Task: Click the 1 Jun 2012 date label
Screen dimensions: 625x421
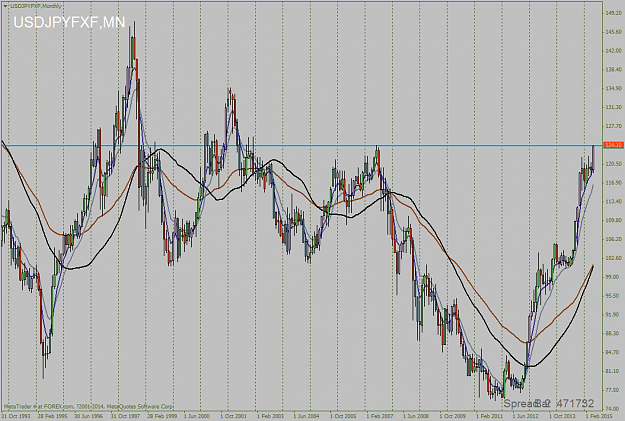Action: point(525,416)
